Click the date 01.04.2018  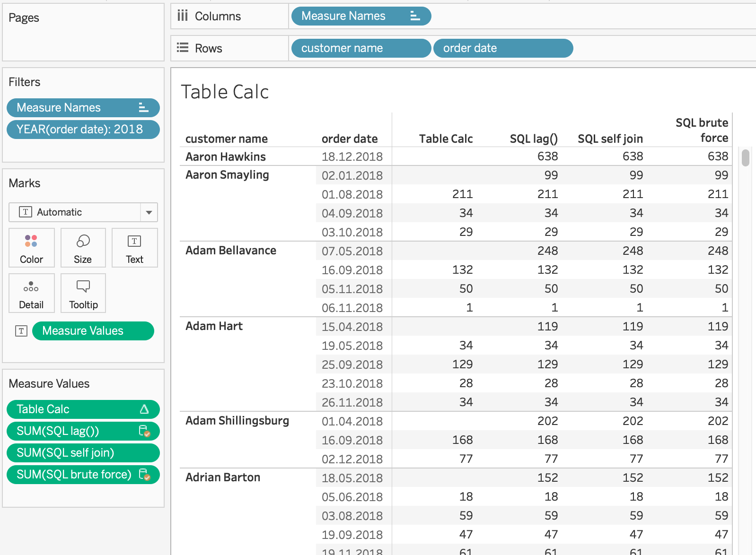352,421
